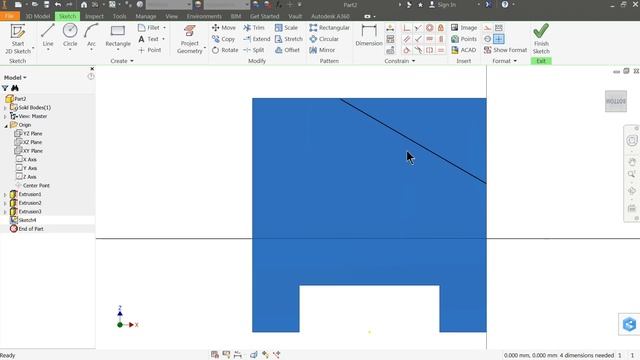
Task: Open the Model browser dropdown
Action: pyautogui.click(x=15, y=78)
